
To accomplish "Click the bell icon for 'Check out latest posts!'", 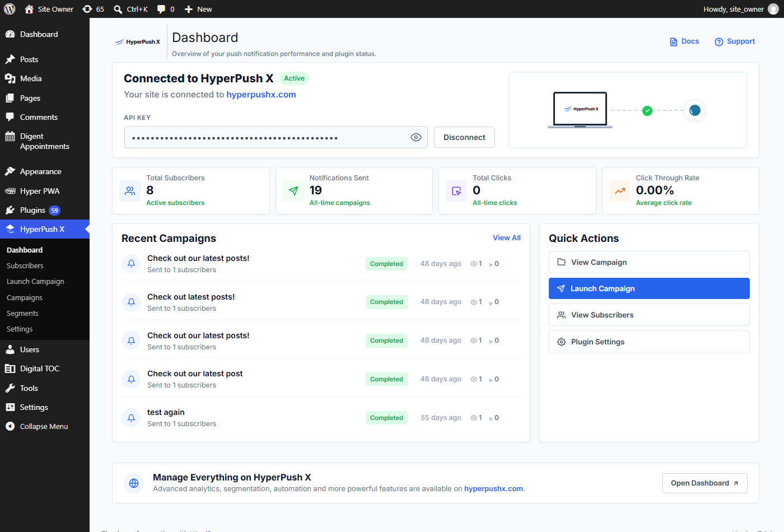I will [131, 302].
